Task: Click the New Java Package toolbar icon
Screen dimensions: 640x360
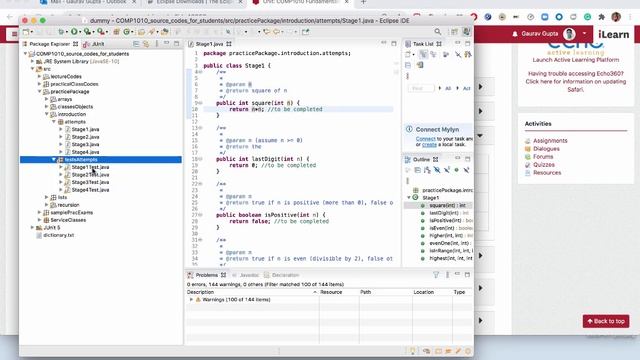Action: (x=116, y=31)
